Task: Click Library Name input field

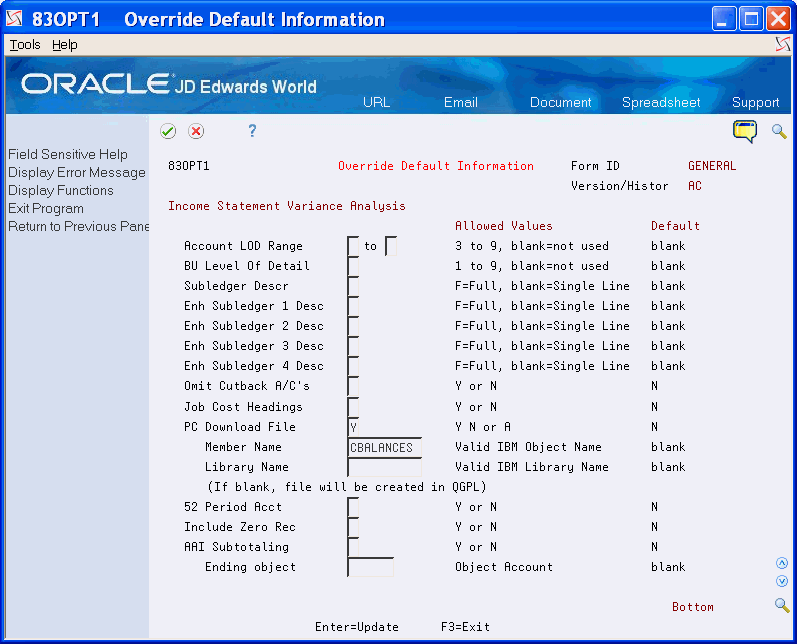Action: (x=385, y=467)
